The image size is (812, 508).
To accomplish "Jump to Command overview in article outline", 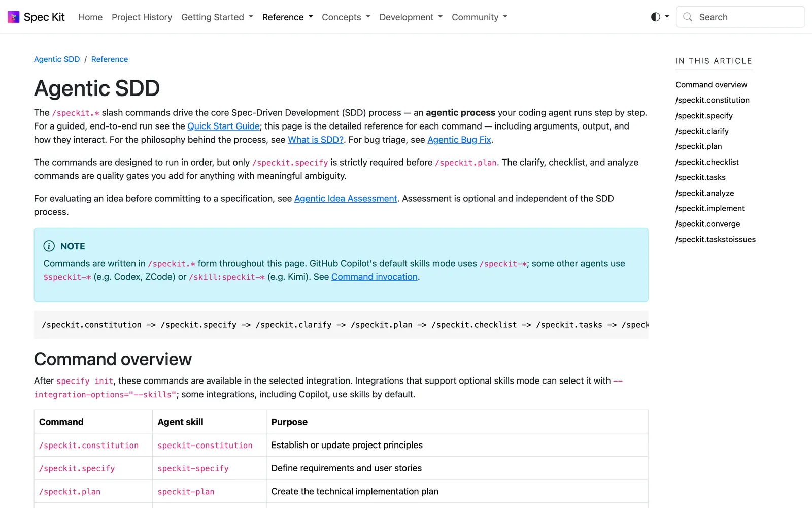I will click(x=712, y=85).
